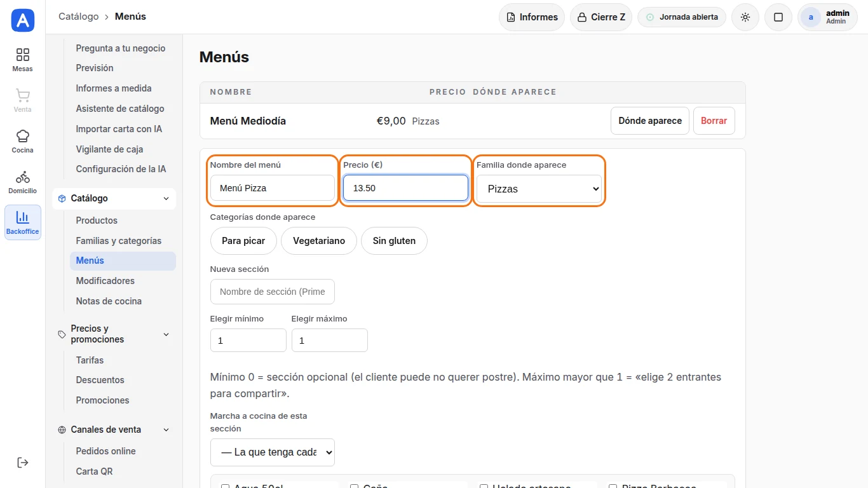Click the Jornada abierta status pill
The image size is (868, 488).
pos(682,17)
